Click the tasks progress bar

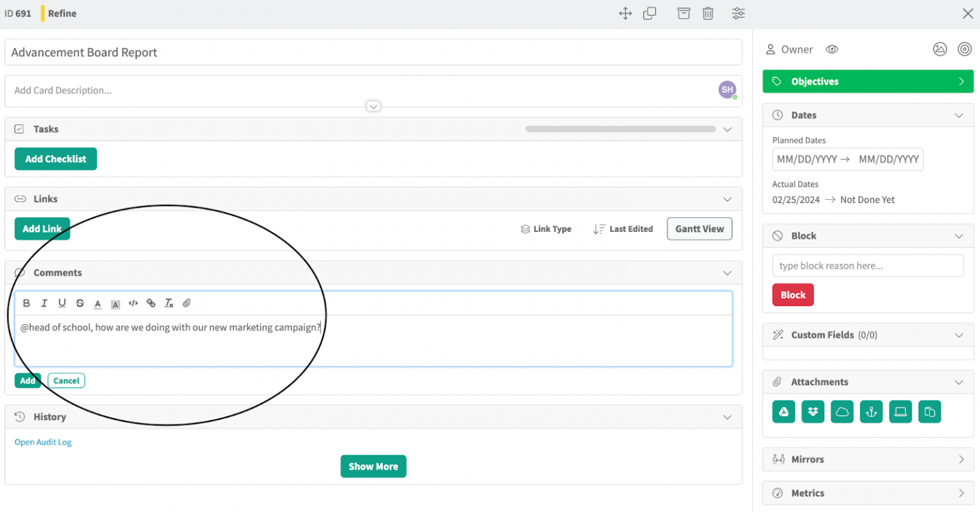[x=620, y=130]
